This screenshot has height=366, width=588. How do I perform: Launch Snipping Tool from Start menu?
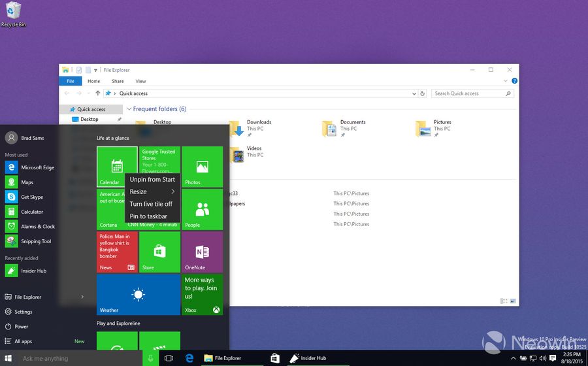click(x=28, y=241)
